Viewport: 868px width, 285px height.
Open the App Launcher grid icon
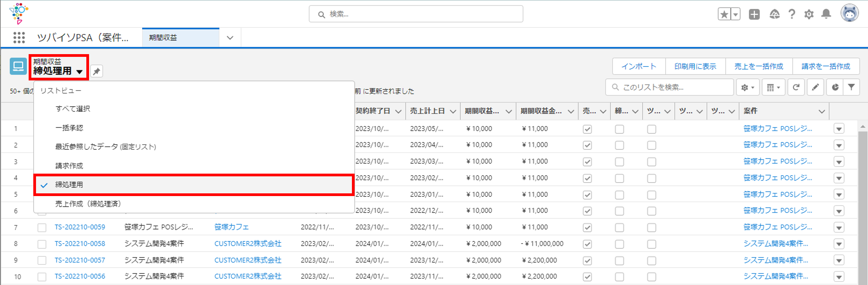pos(19,38)
